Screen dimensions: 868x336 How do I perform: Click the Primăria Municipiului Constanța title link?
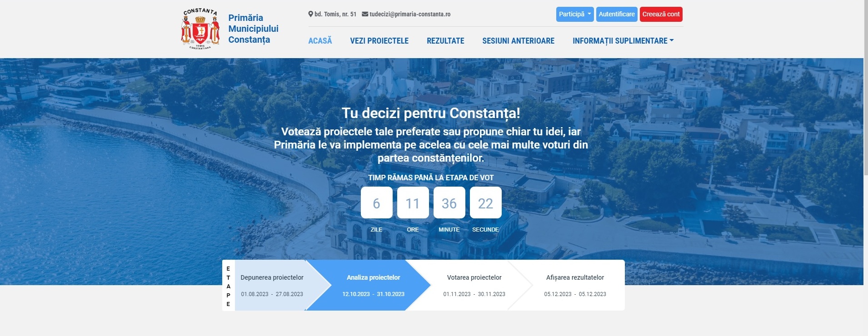click(253, 29)
